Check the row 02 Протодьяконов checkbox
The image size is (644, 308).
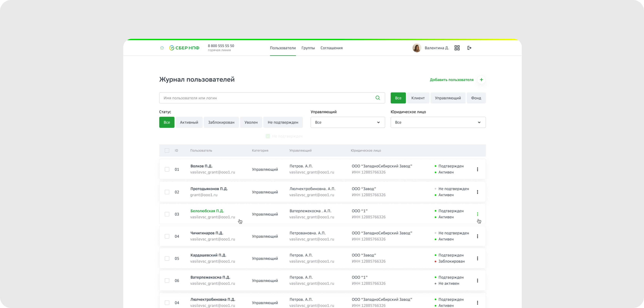167,192
